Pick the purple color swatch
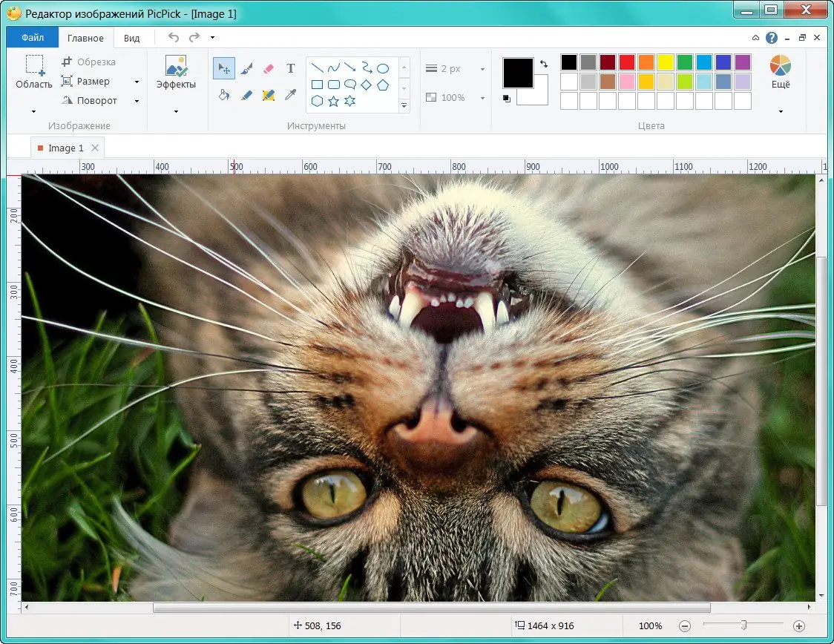Screen dimensions: 834x644 (743, 62)
